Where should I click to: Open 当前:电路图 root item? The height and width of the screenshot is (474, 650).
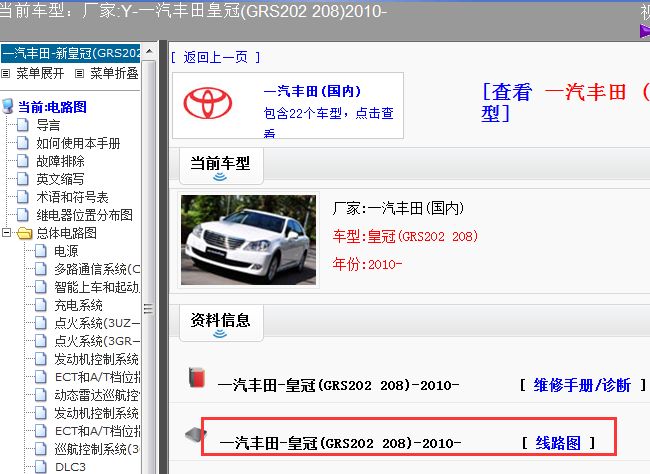(52, 107)
